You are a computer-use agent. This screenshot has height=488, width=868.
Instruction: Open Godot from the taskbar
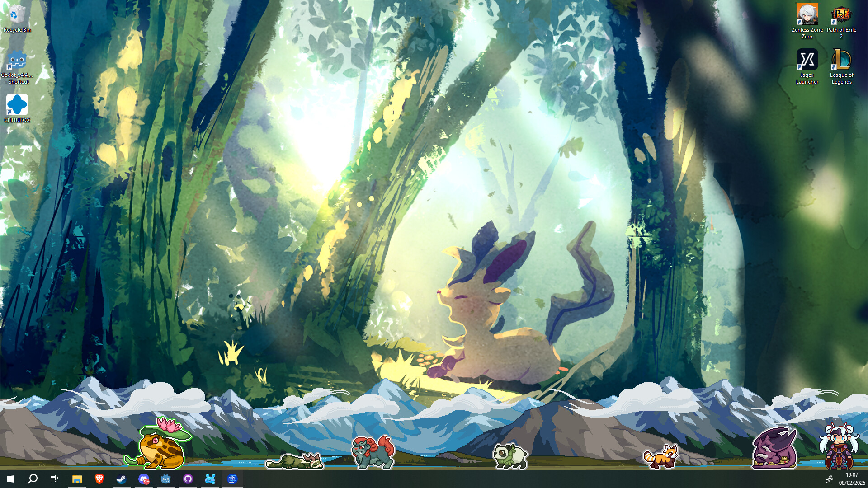[x=165, y=479]
